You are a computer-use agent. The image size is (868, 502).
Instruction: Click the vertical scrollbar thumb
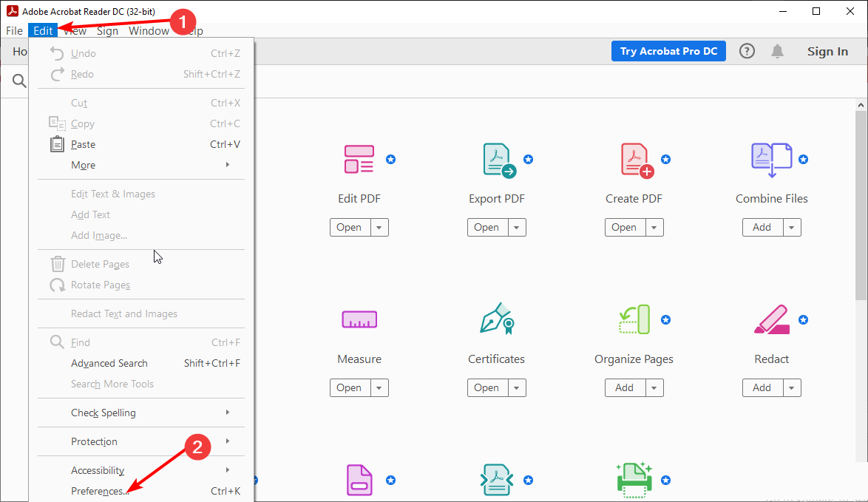(x=861, y=206)
